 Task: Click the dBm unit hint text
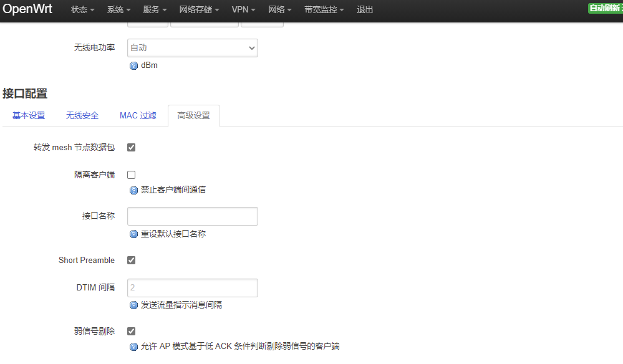tap(150, 65)
